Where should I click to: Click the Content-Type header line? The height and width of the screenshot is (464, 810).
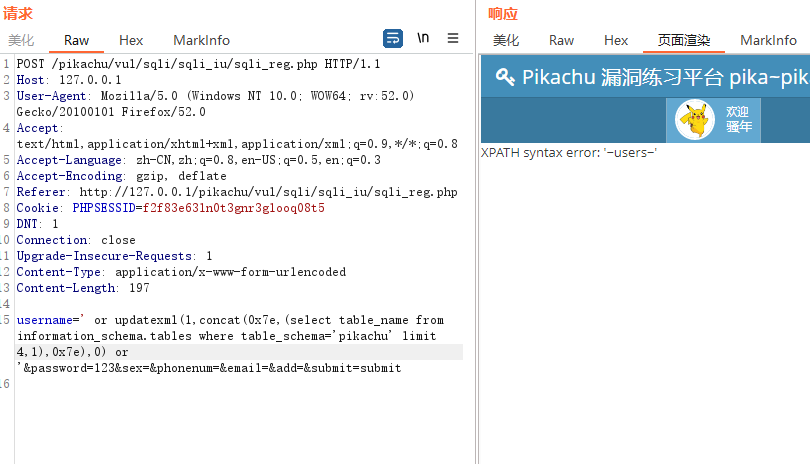181,272
